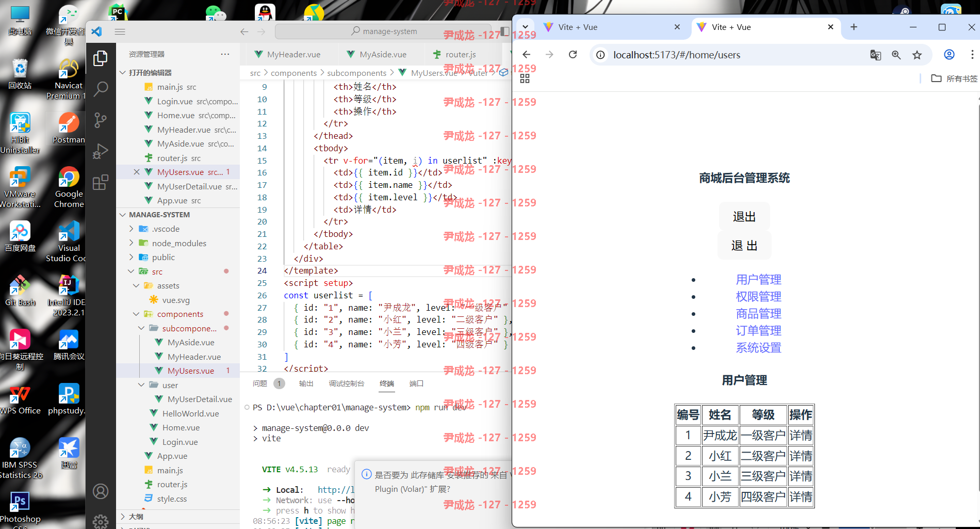This screenshot has height=529, width=980.
Task: Open the Accounts icon in VS Code
Action: click(101, 491)
